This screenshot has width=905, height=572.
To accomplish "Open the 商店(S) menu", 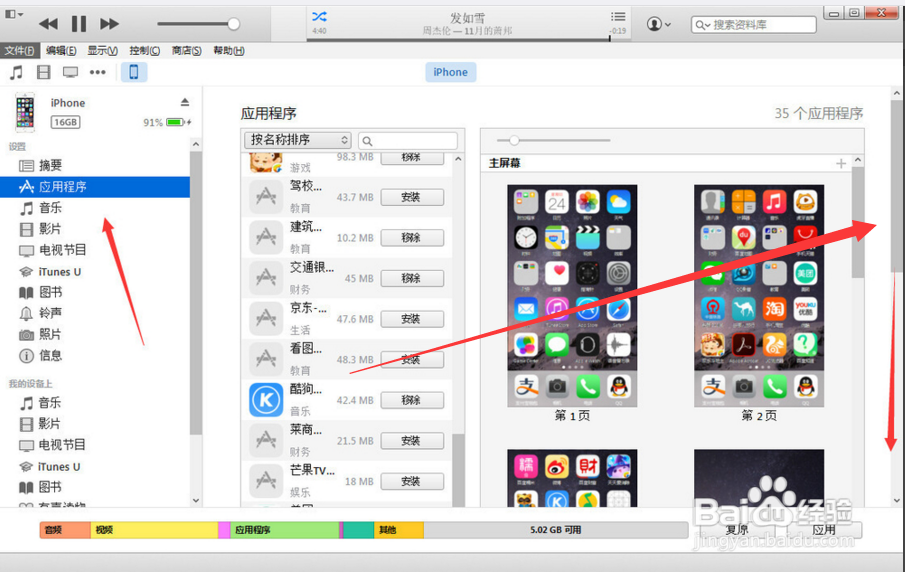I will (186, 51).
